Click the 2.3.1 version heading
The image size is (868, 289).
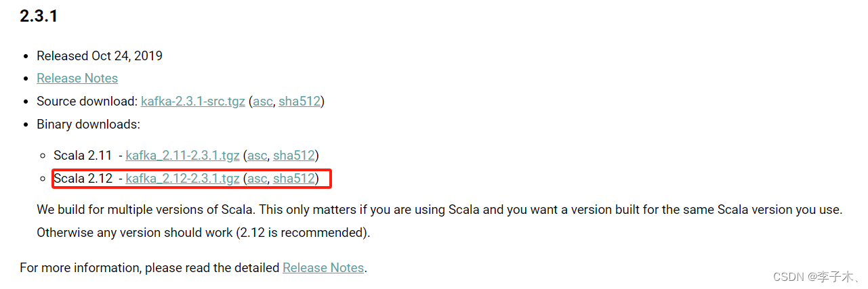(x=39, y=16)
